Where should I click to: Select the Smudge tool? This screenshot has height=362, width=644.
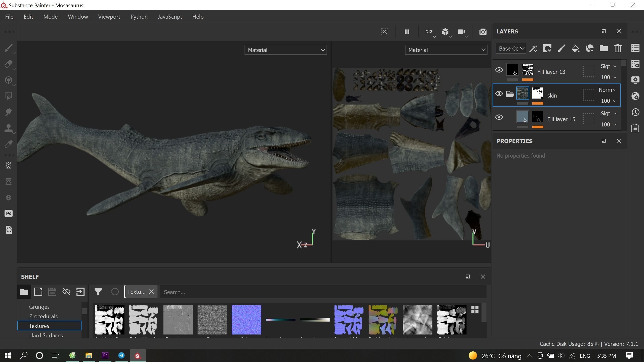[8, 112]
